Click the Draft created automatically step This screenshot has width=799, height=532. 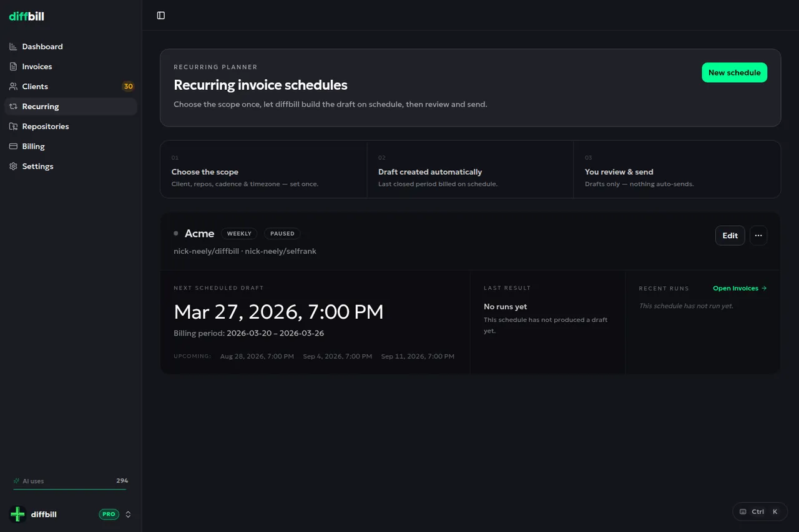pos(470,170)
